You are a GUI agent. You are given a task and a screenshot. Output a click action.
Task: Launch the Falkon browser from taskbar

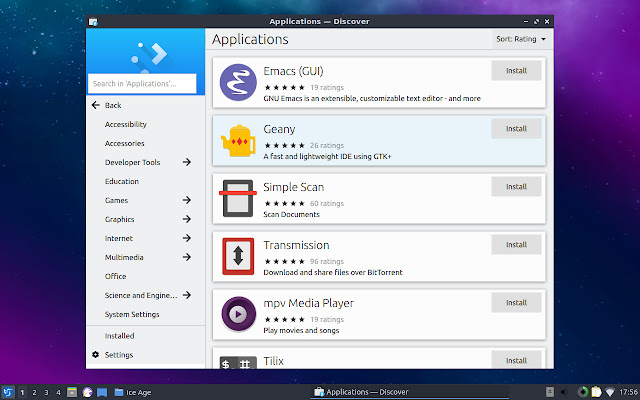coord(87,392)
